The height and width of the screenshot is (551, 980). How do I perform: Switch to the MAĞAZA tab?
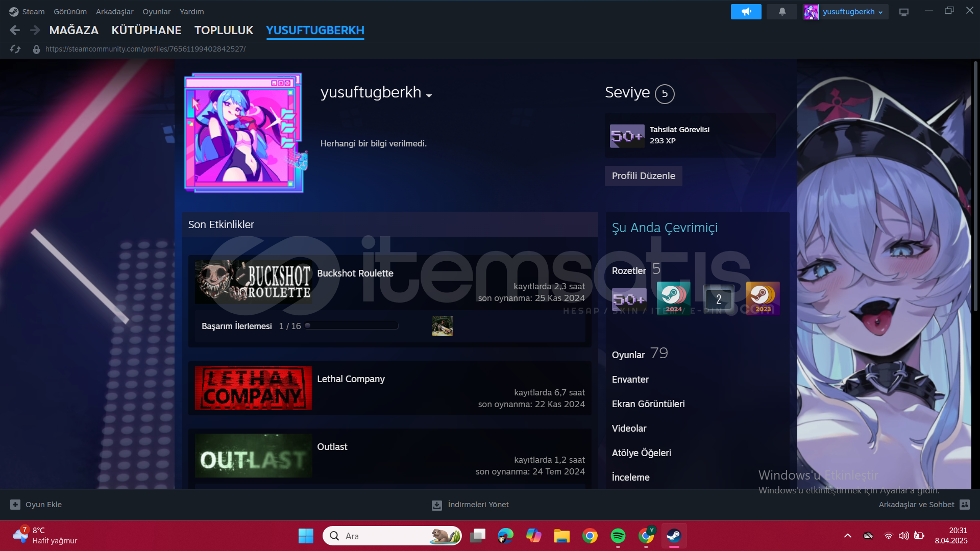[x=73, y=30]
